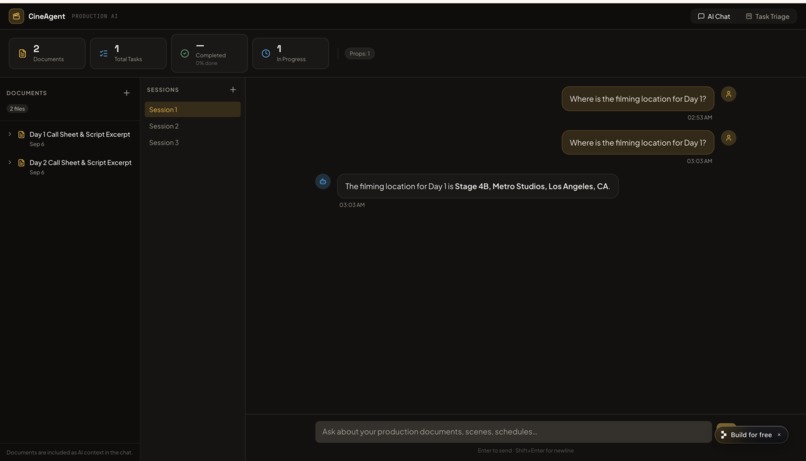Open Day 2 Call Sheet & Script Excerpt document
This screenshot has width=806, height=461.
[x=80, y=162]
